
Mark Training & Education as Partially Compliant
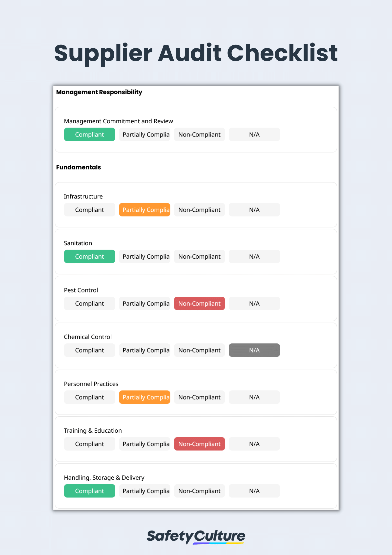coord(144,444)
